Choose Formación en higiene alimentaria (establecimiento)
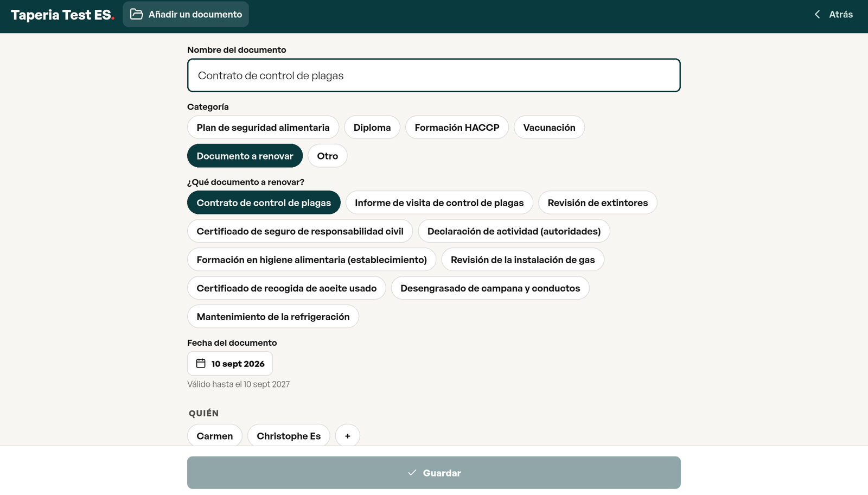This screenshot has width=868, height=495. (x=312, y=259)
